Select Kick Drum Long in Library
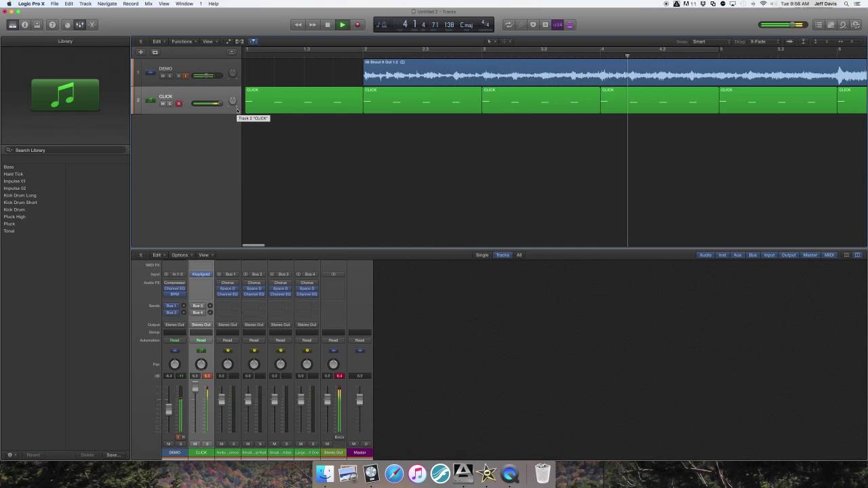The width and height of the screenshot is (868, 488). pyautogui.click(x=20, y=195)
